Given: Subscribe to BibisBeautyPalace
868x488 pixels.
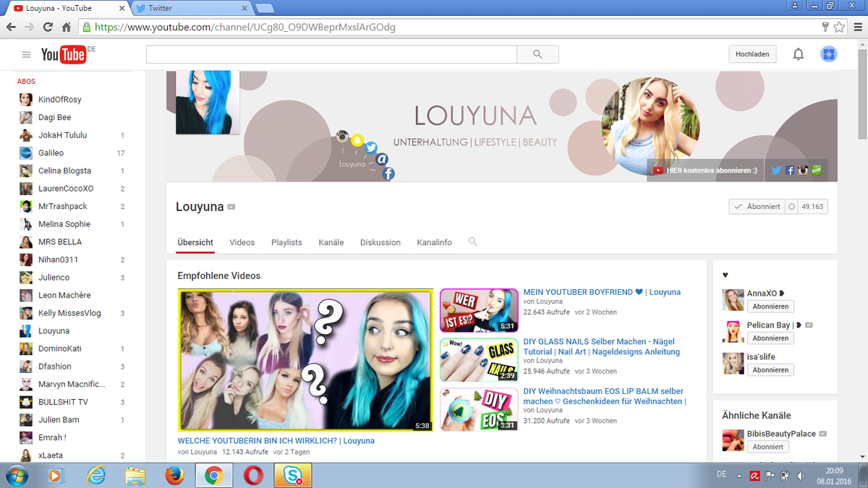Looking at the screenshot, I should coord(767,447).
